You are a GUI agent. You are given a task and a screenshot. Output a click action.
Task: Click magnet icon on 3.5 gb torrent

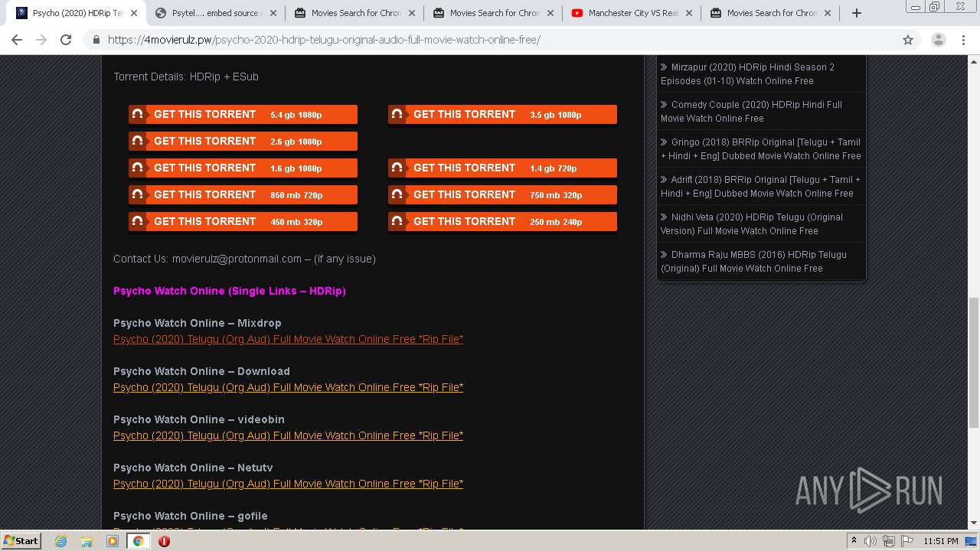click(397, 115)
